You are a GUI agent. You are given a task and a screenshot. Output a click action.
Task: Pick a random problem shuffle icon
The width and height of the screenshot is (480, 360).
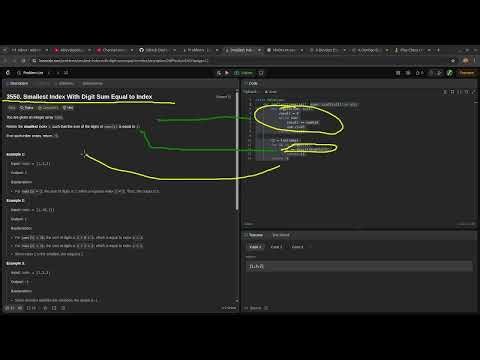[66, 73]
